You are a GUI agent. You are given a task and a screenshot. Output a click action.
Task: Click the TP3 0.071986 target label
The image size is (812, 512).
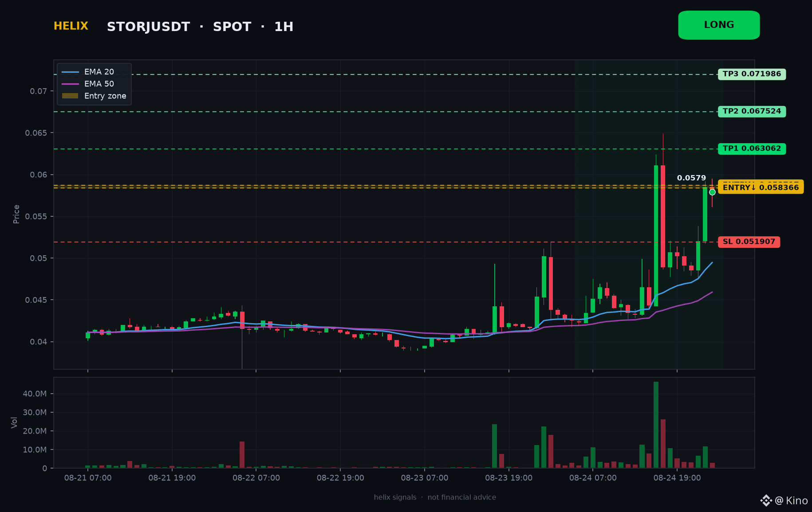point(752,74)
